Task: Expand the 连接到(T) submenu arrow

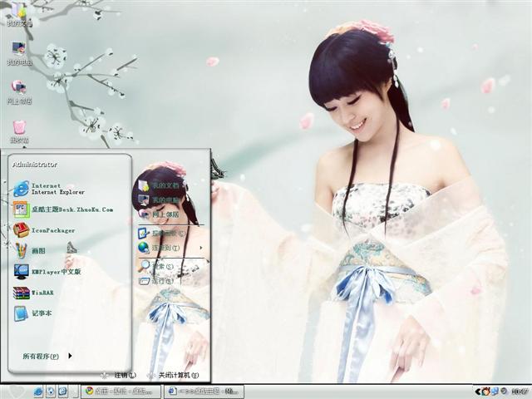Action: coord(201,248)
